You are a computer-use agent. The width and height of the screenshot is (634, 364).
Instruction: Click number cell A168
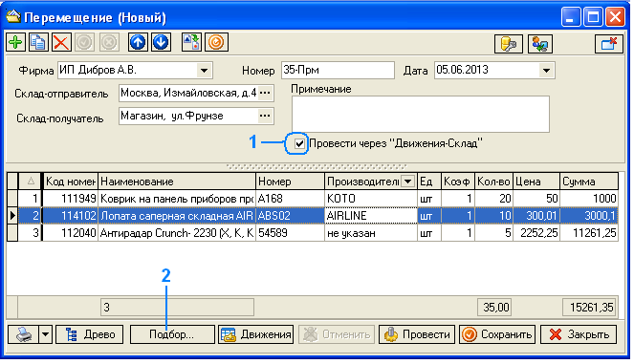[x=291, y=199]
